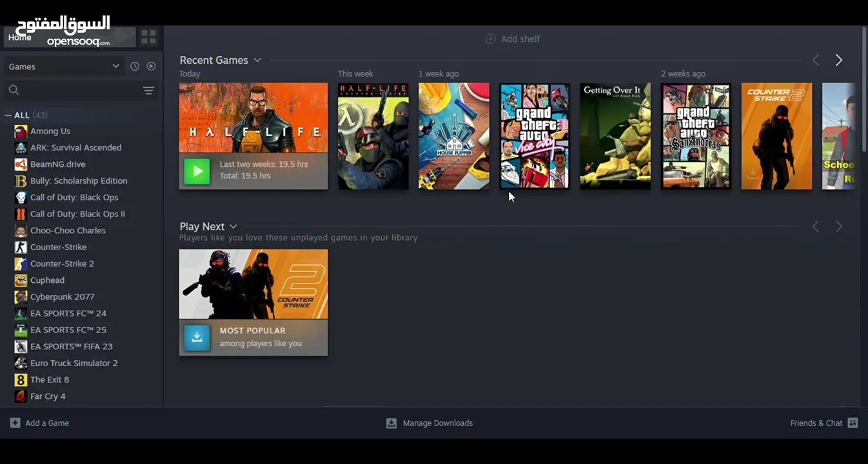
Task: Click the library search field
Action: 81,90
